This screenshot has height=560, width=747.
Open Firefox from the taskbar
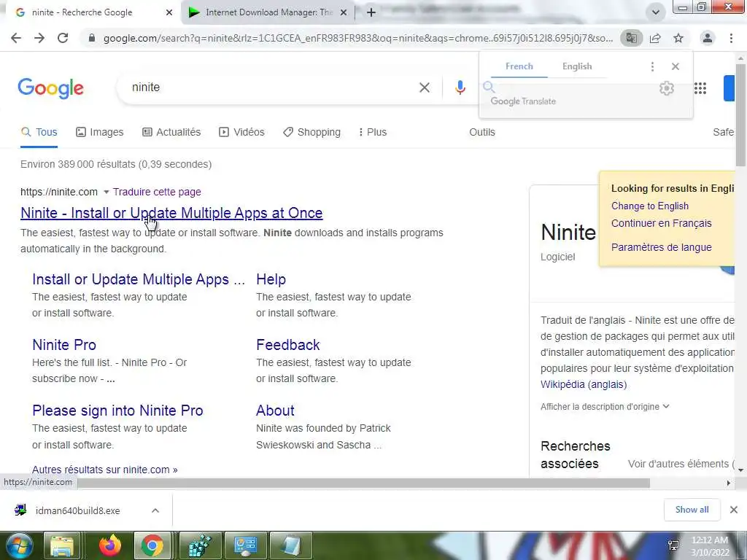pyautogui.click(x=110, y=545)
